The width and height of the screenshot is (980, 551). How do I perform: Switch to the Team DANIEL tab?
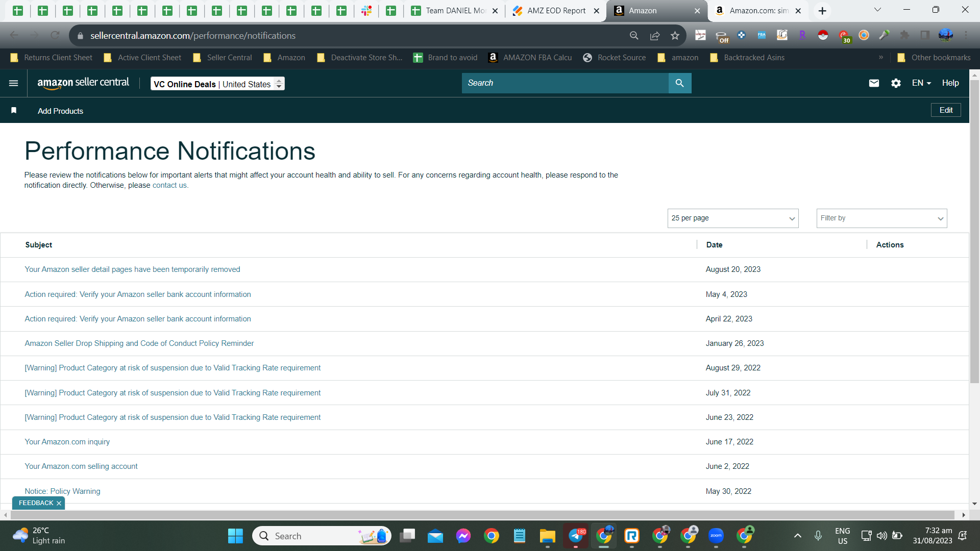click(x=454, y=11)
